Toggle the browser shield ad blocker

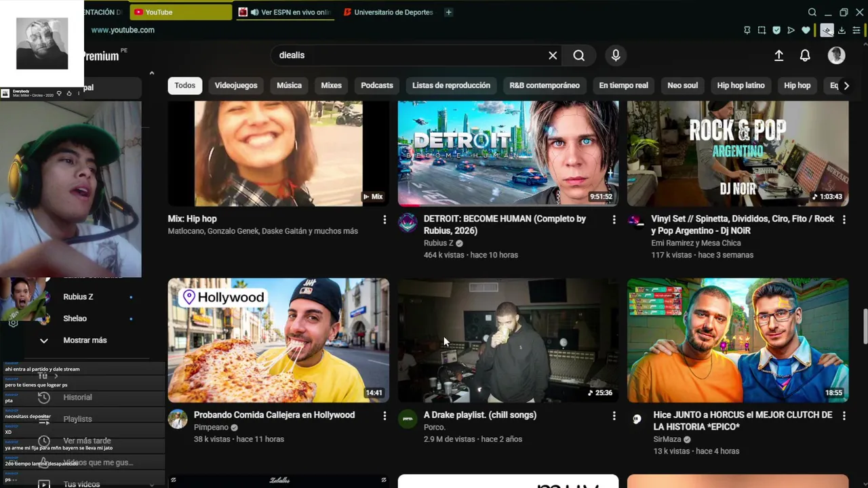776,30
